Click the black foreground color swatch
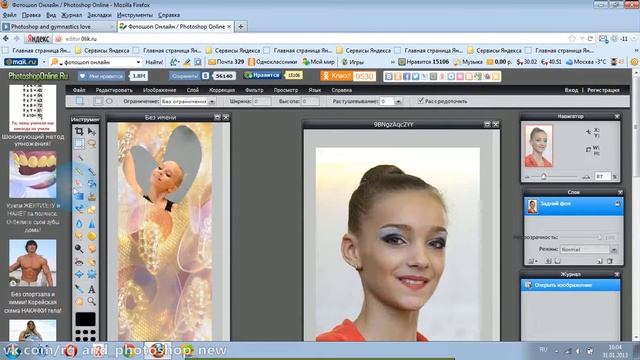The image size is (640, 360). (x=85, y=319)
